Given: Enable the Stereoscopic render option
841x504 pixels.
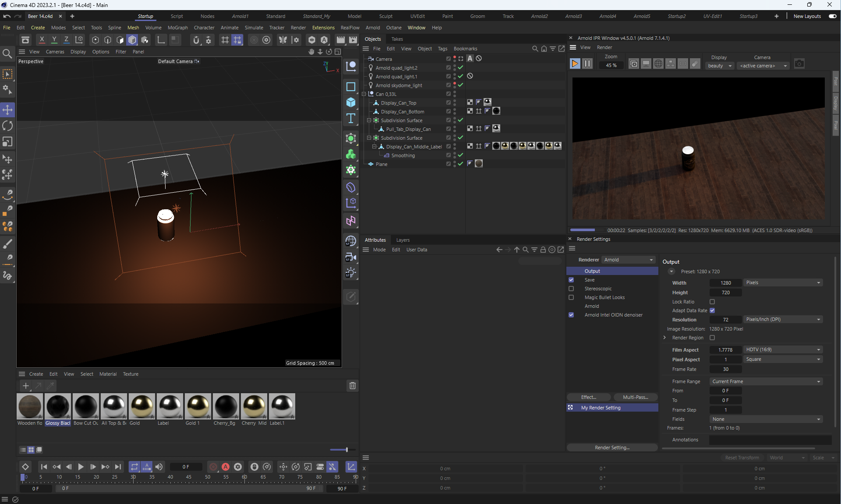Looking at the screenshot, I should click(571, 289).
